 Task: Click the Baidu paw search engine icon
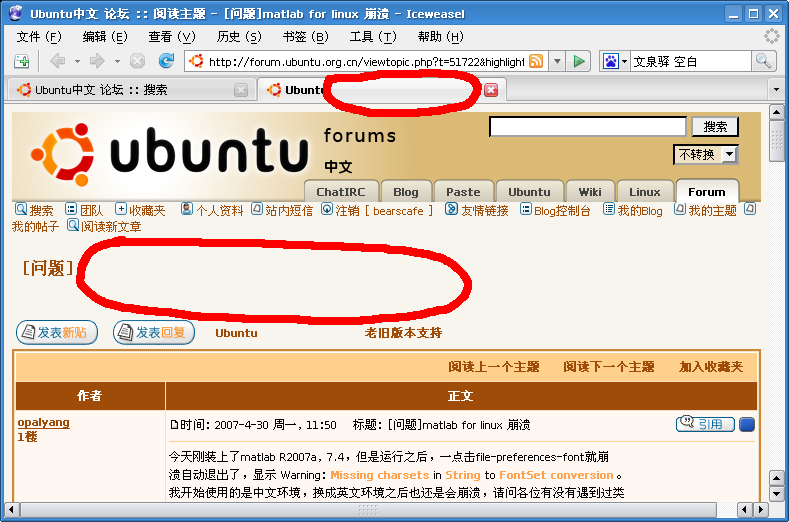[610, 61]
